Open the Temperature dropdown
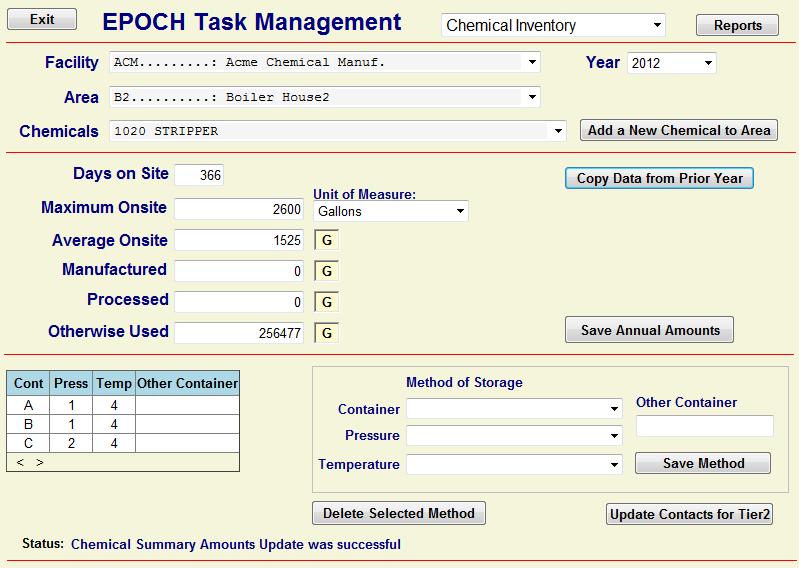This screenshot has height=568, width=799. pyautogui.click(x=514, y=464)
